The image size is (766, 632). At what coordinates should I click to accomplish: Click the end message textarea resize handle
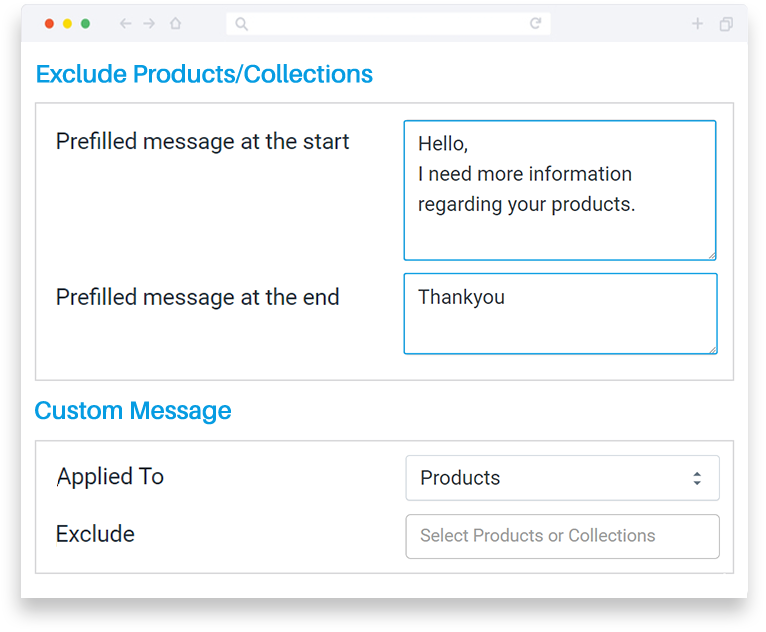click(x=713, y=349)
